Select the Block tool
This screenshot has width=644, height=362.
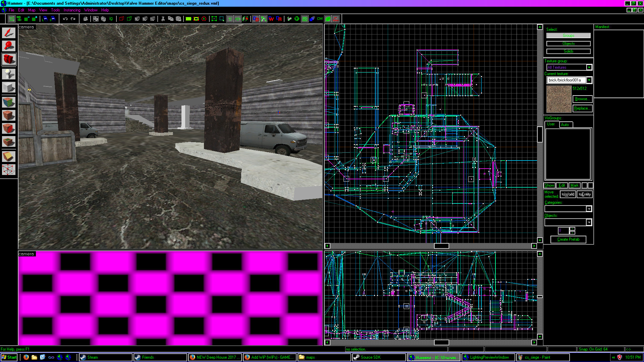(9, 87)
